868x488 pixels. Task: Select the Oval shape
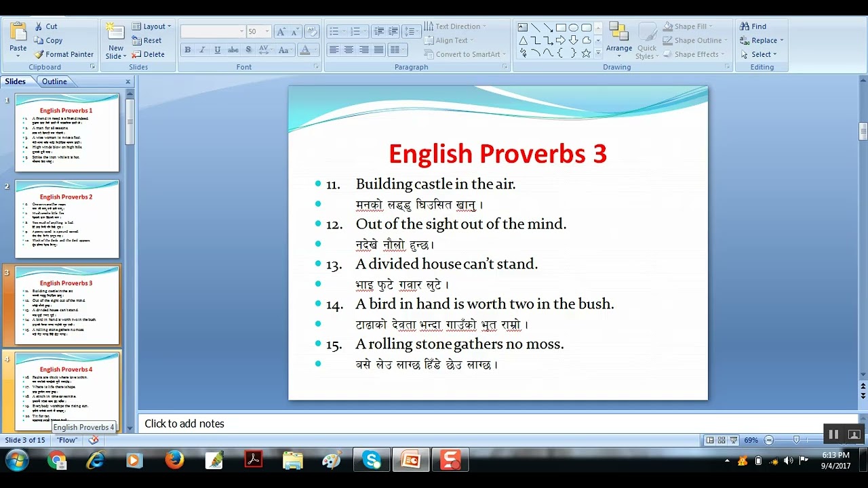click(x=574, y=28)
